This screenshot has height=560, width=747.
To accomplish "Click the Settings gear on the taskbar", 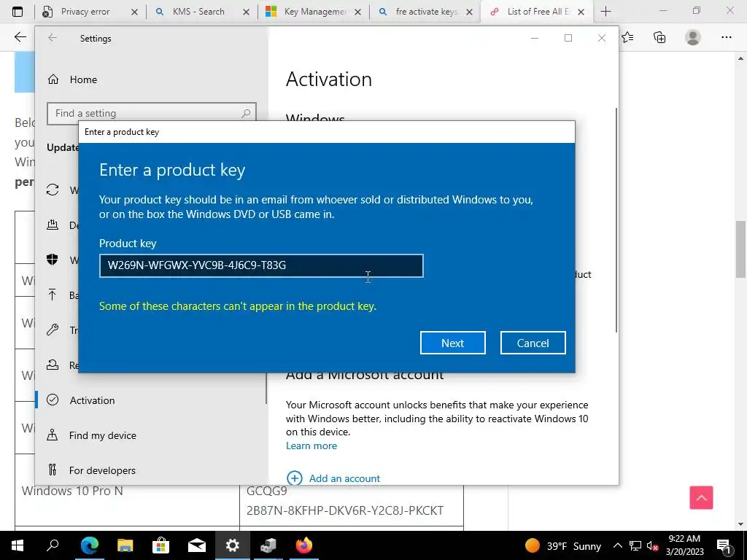I will pos(233,545).
